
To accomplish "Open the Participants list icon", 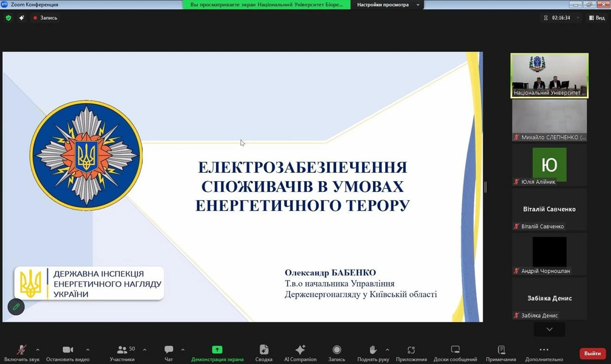I will 122,350.
